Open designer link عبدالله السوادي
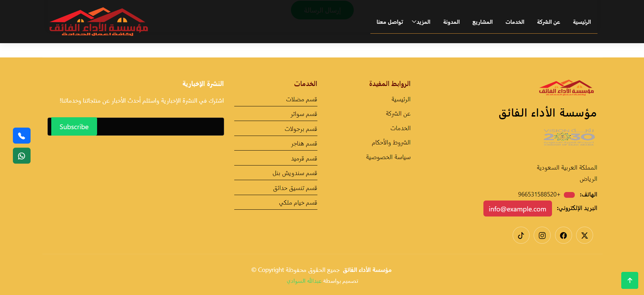 pos(304,281)
